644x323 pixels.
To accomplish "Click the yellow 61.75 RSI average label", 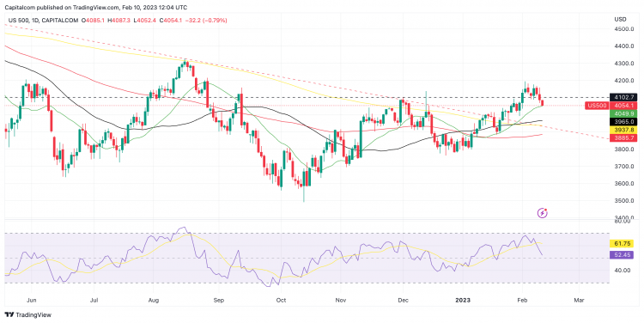I will [x=622, y=243].
